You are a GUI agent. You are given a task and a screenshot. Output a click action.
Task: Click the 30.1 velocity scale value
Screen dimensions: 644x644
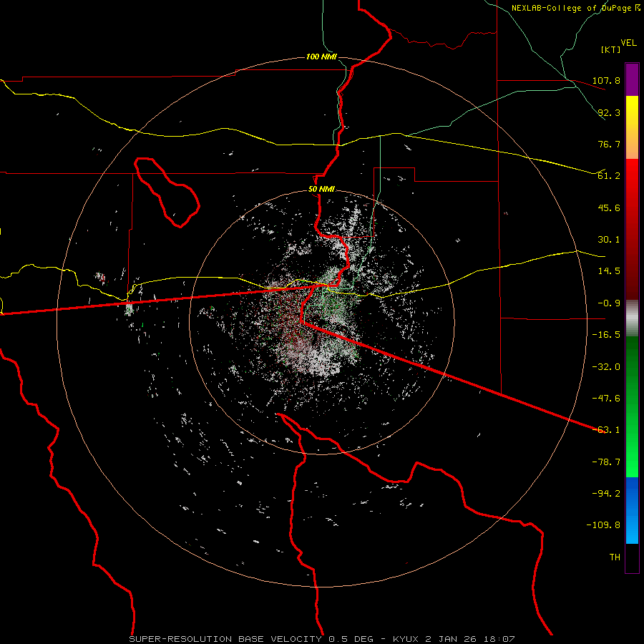pyautogui.click(x=609, y=240)
